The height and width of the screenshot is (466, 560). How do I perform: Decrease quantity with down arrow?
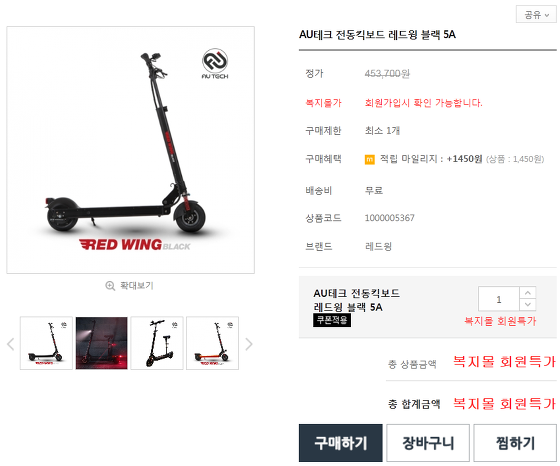pos(528,305)
